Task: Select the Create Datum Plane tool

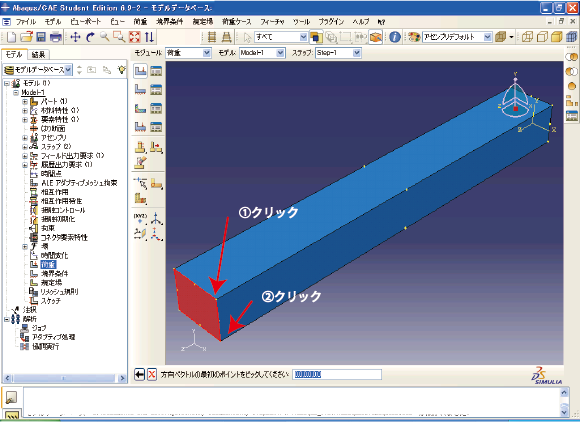Action: [x=141, y=234]
